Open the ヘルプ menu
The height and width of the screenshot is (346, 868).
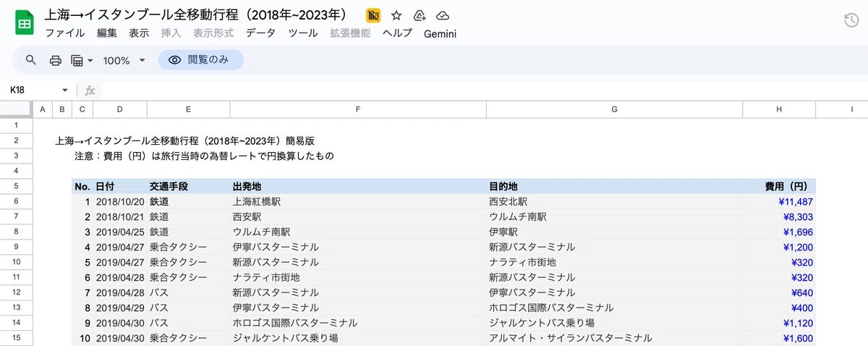[x=397, y=33]
